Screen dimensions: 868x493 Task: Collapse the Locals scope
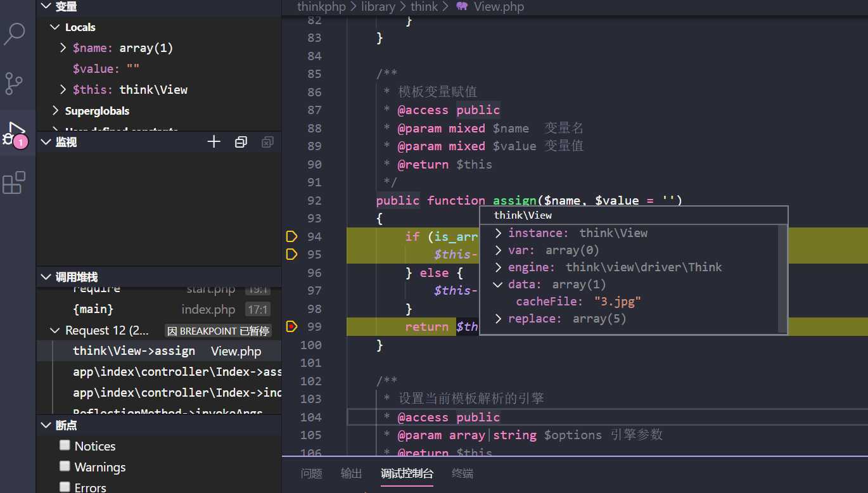55,27
